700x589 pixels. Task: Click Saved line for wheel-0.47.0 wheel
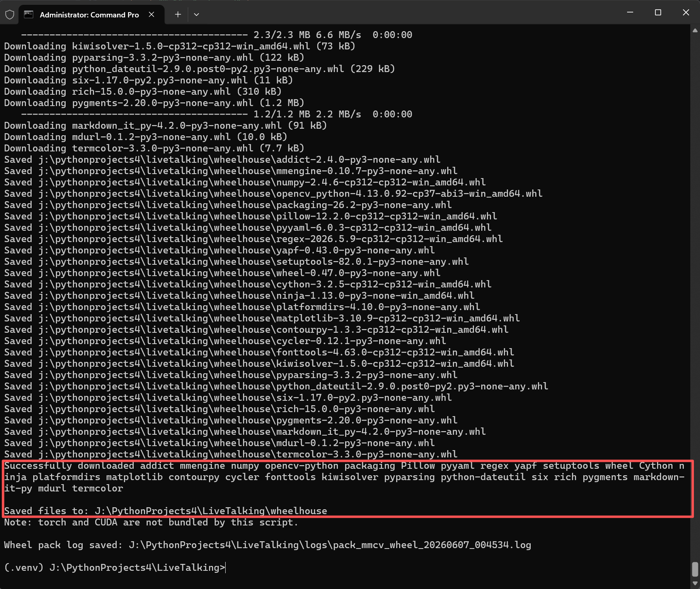click(222, 273)
